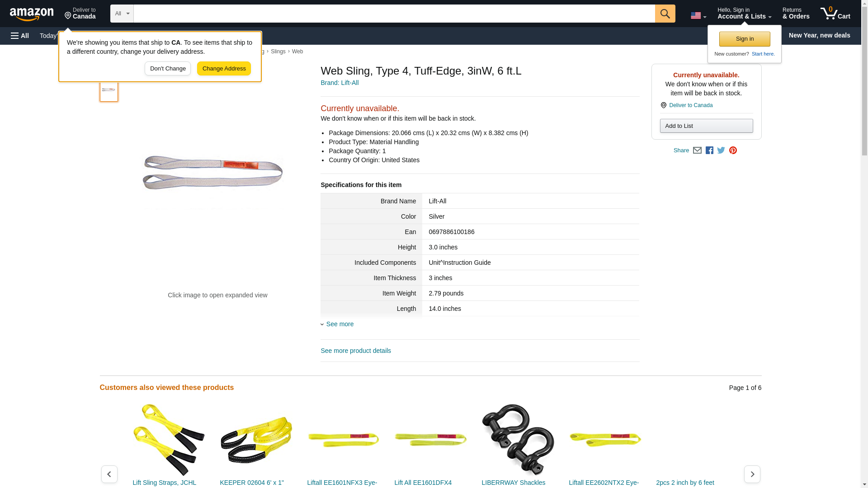Open the All hamburger menu

[x=20, y=36]
